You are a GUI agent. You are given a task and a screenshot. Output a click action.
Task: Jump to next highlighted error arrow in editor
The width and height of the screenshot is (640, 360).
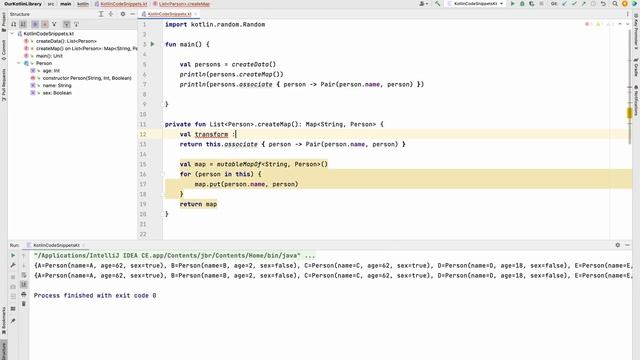pos(628,24)
